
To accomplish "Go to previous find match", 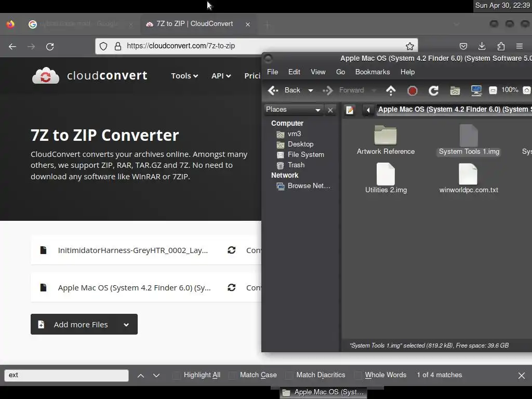I will 141,375.
